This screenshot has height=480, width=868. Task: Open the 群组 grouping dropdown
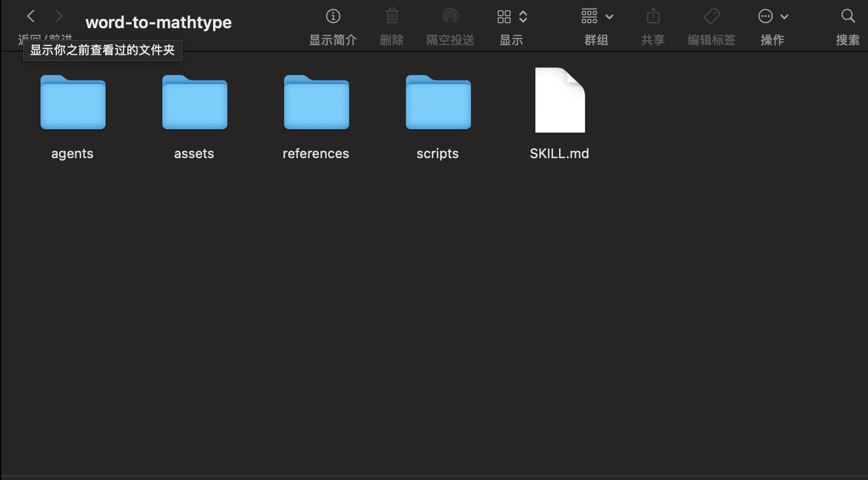597,17
